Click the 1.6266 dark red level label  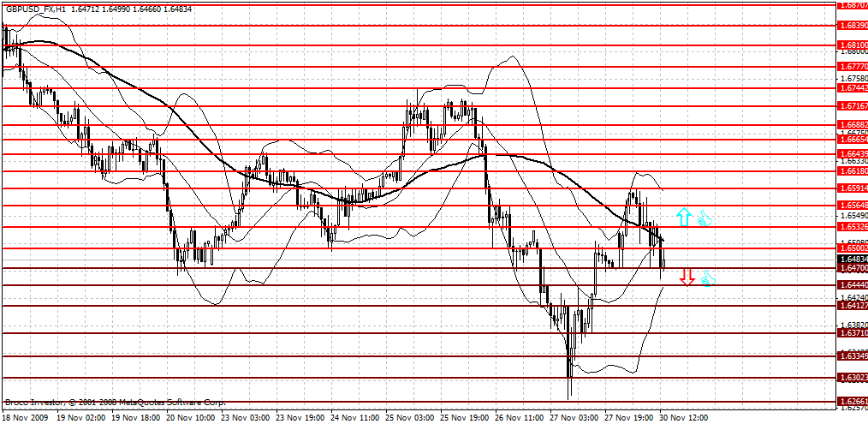point(853,402)
